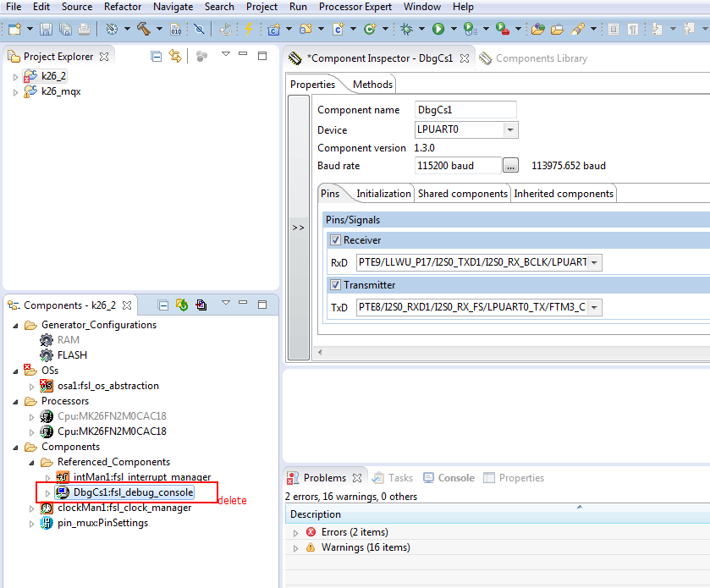
Task: Switch to the Methods tab
Action: coord(372,85)
